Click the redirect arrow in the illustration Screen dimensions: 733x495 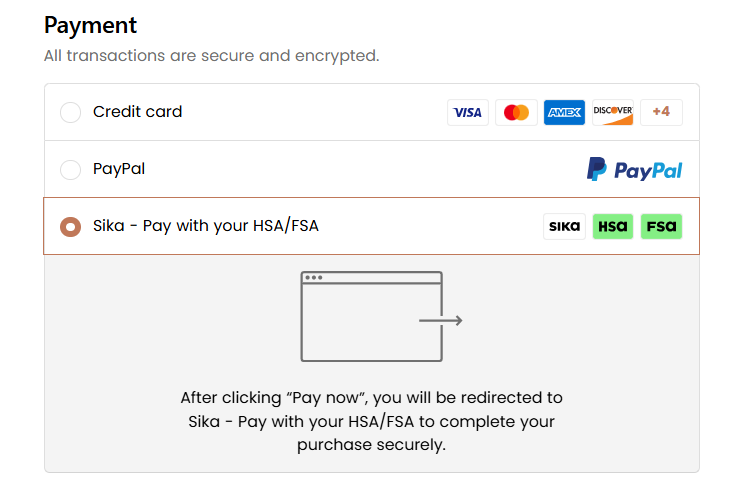pos(441,320)
